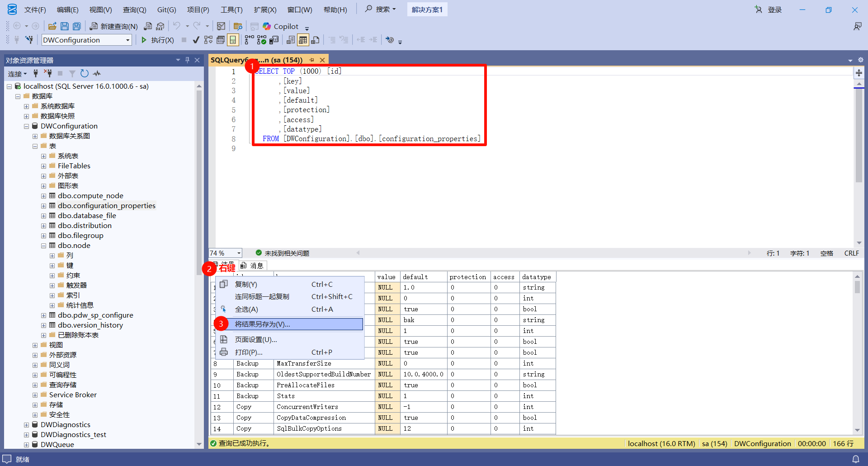Image resolution: width=868 pixels, height=466 pixels.
Task: Click the 解决方案1 button
Action: tap(427, 10)
